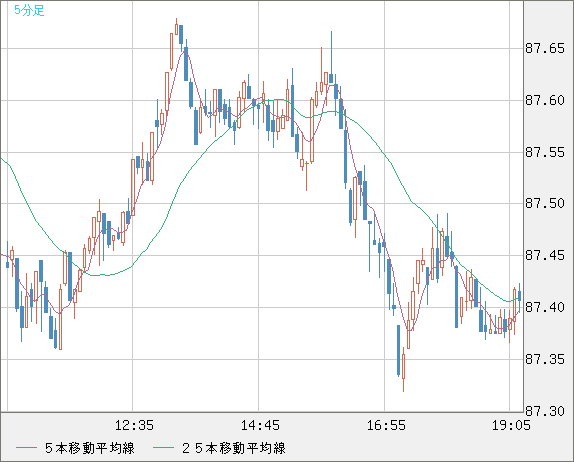
Task: Click the 25本移動平均線 legend label
Action: point(234,448)
